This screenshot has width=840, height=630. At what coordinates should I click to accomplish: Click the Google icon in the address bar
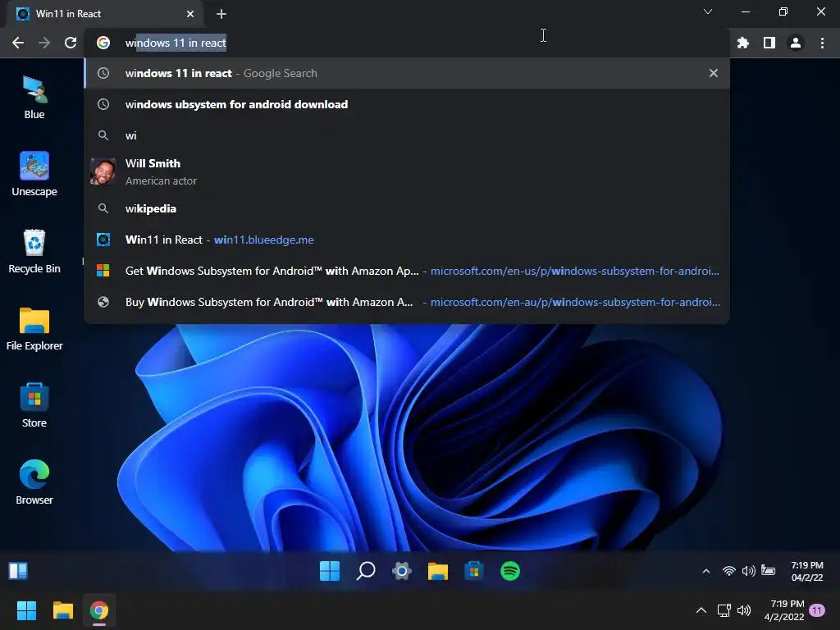pos(103,43)
